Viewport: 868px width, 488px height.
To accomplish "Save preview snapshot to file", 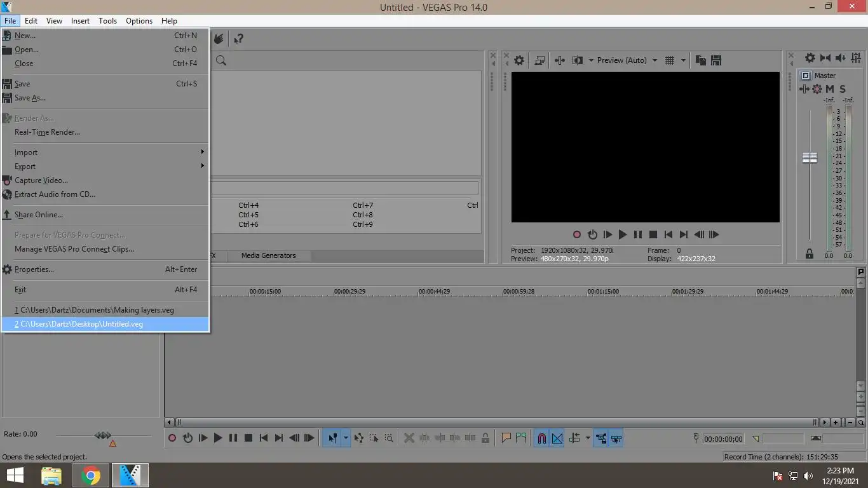I will point(716,60).
